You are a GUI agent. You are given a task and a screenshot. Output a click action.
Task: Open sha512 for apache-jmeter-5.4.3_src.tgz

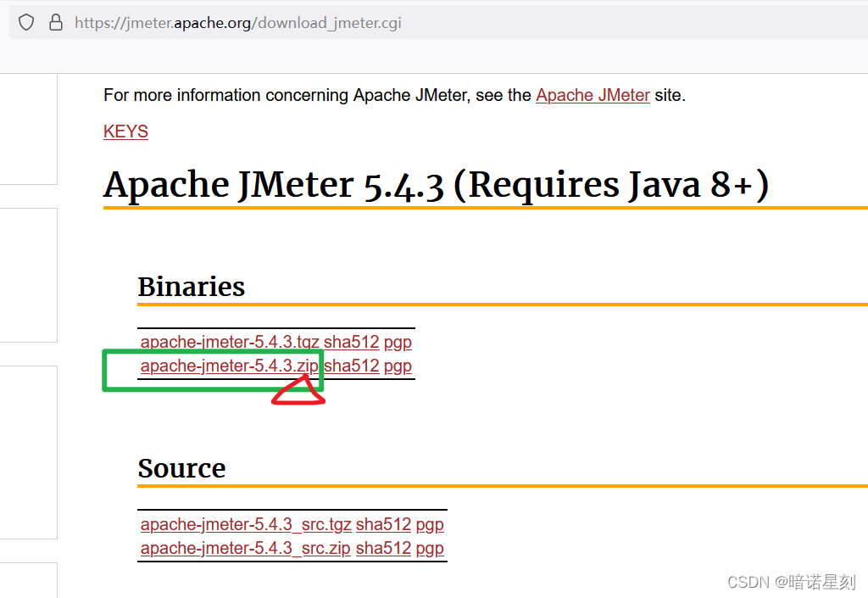(384, 524)
